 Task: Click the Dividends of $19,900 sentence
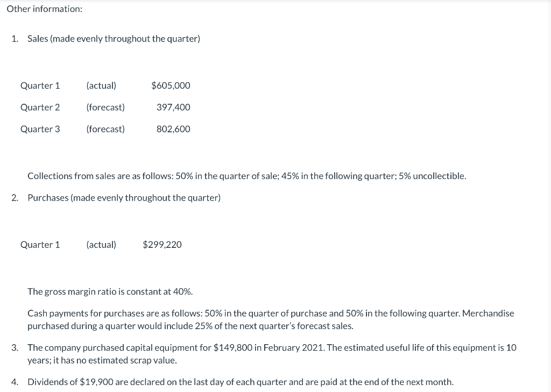[240, 382]
